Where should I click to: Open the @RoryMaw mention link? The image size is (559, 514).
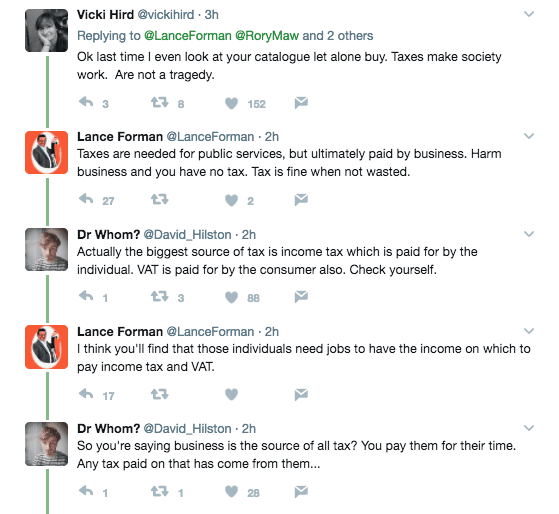[x=267, y=36]
